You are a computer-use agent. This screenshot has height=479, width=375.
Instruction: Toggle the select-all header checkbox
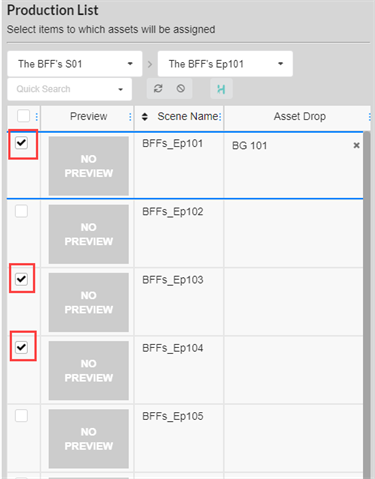click(x=23, y=116)
